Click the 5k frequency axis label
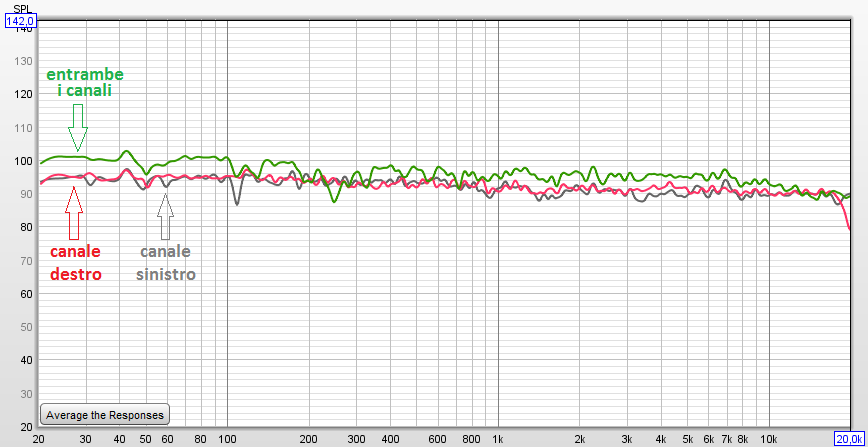This screenshot has width=868, height=447. point(688,439)
